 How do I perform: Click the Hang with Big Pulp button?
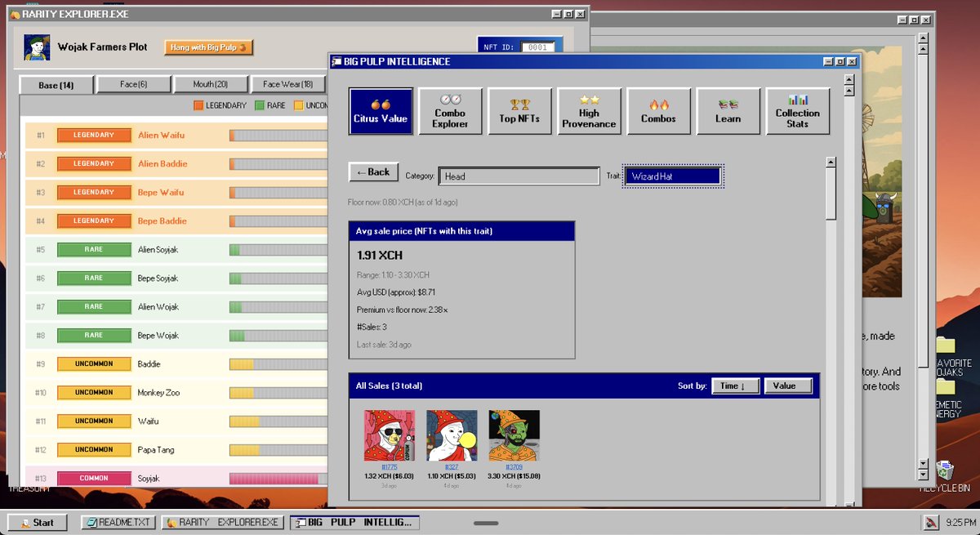tap(208, 47)
